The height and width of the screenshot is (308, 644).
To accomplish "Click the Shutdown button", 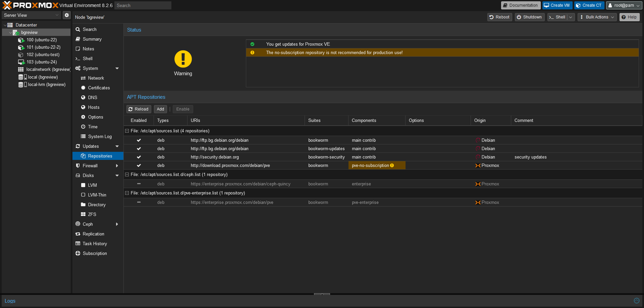I will click(530, 17).
